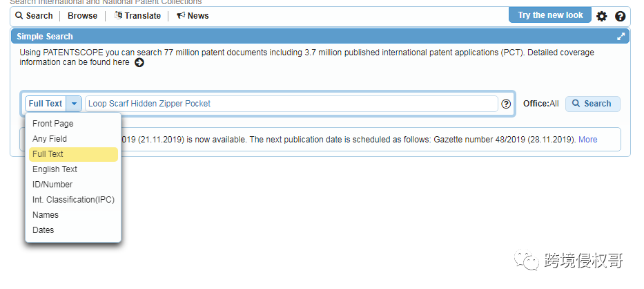The width and height of the screenshot is (644, 289).
Task: Open the Office: All selector
Action: [541, 104]
